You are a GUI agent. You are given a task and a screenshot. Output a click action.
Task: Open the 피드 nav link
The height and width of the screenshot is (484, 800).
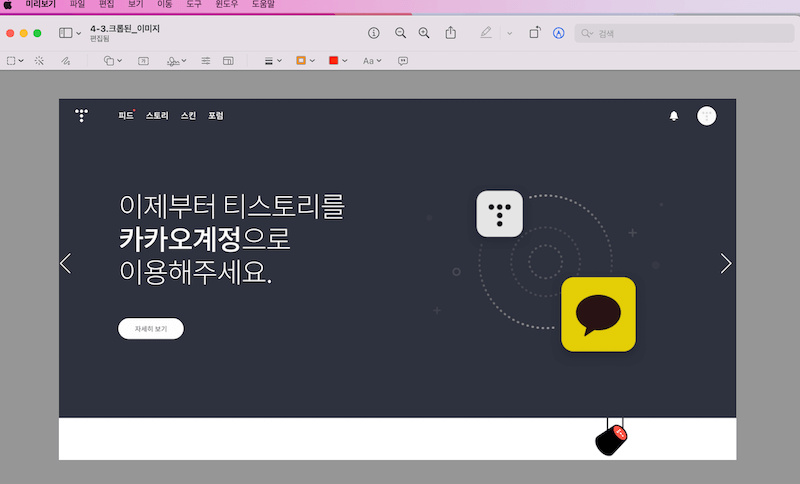[x=126, y=116]
